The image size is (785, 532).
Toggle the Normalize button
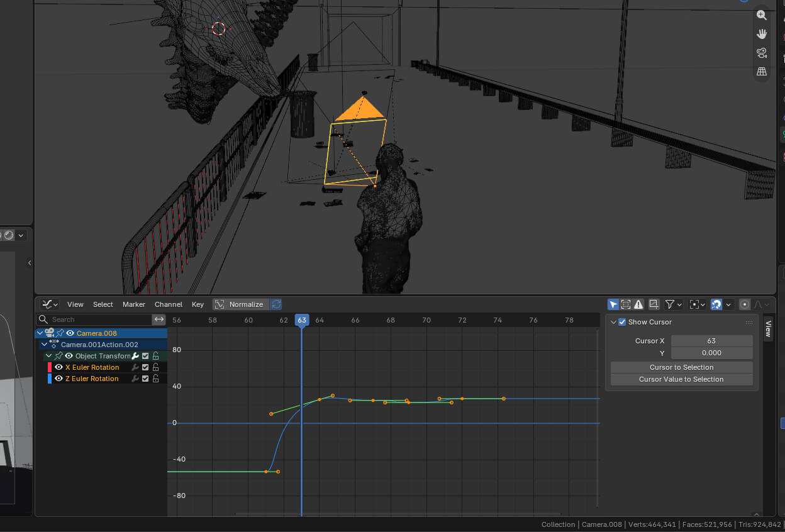tap(240, 304)
